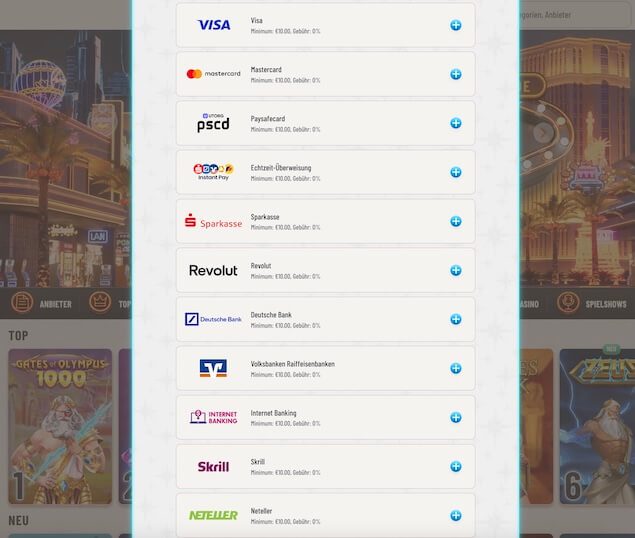Click the Revolut logo

point(213,270)
